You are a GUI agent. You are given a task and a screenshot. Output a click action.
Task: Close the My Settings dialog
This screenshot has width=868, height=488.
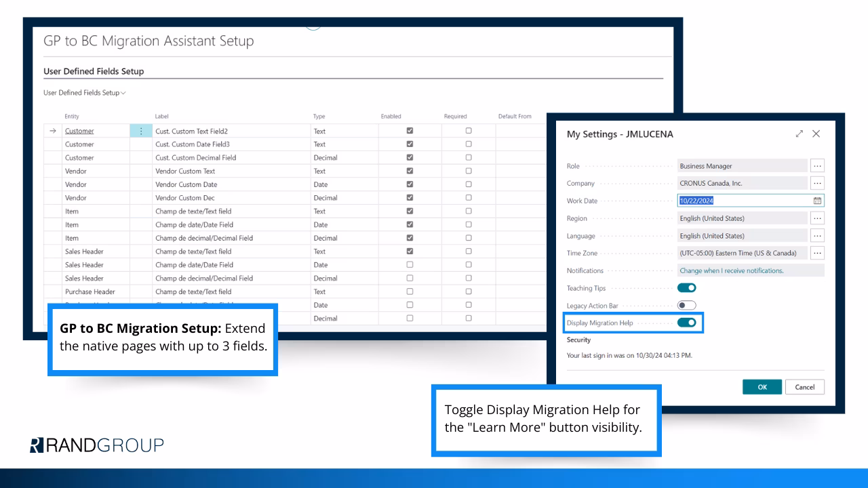[x=816, y=134]
